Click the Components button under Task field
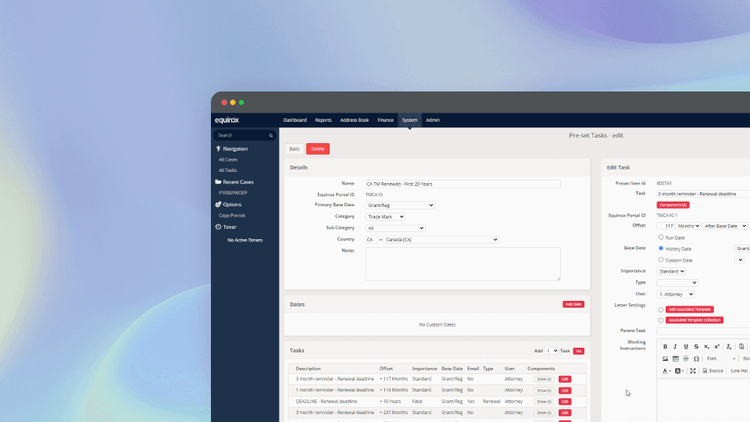Screen dimensions: 750x422 click(673, 205)
